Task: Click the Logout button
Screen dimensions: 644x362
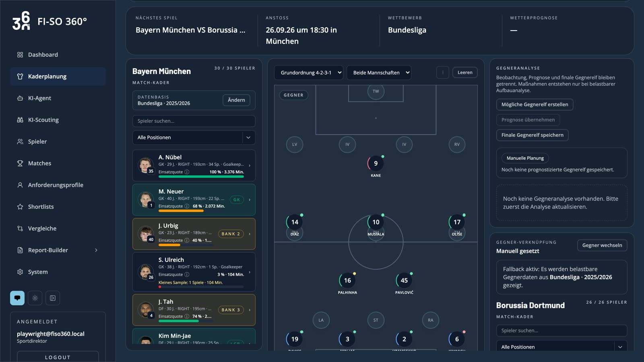Action: pyautogui.click(x=58, y=357)
